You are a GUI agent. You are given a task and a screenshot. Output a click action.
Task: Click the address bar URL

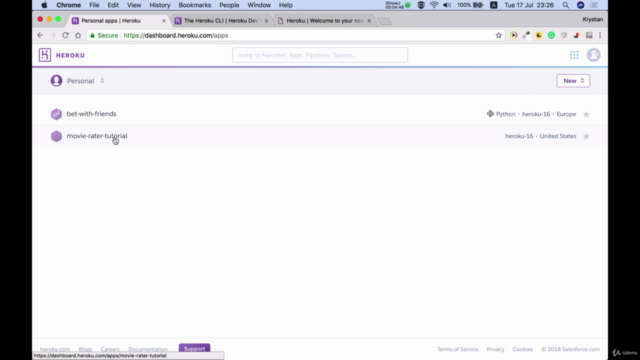(x=176, y=36)
